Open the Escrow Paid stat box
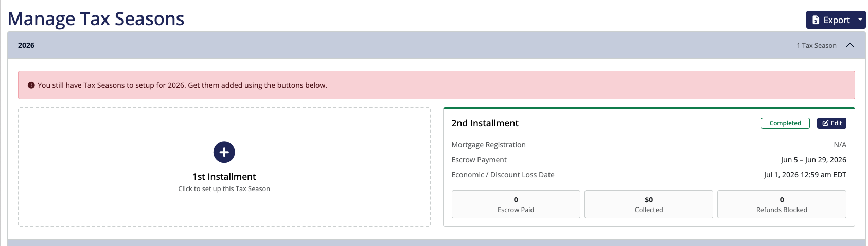 (516, 204)
